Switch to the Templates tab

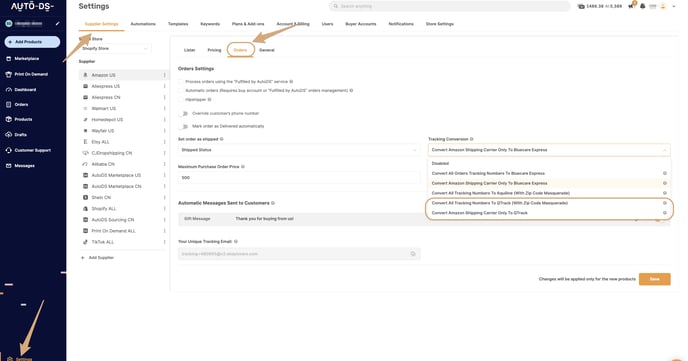[x=178, y=24]
